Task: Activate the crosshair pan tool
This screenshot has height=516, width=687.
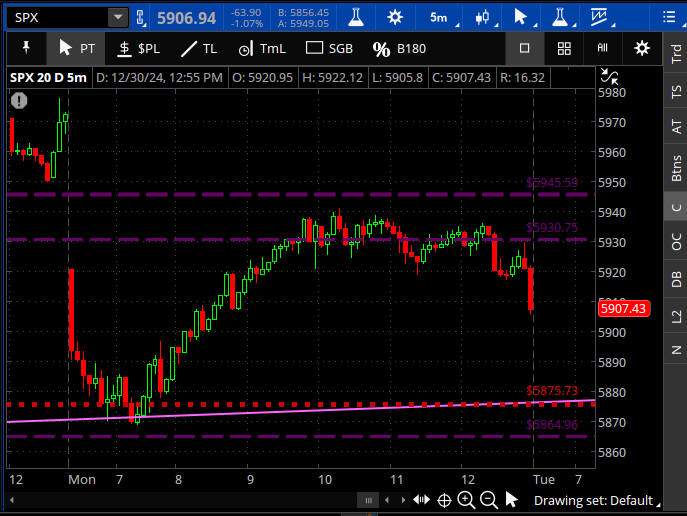Action: click(444, 500)
